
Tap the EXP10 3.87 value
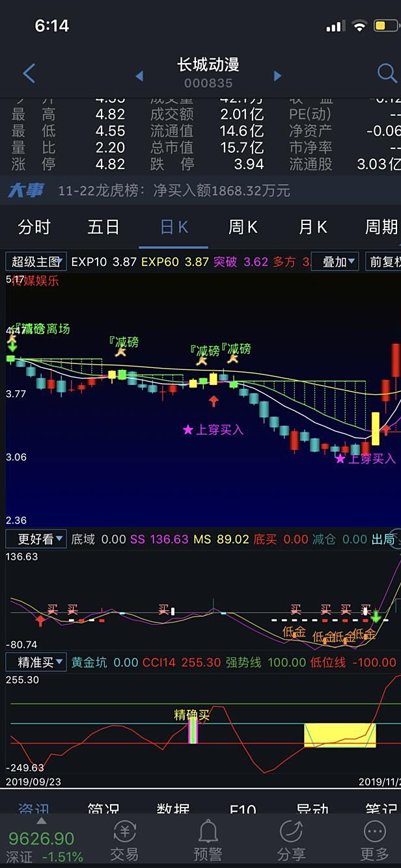coord(104,262)
